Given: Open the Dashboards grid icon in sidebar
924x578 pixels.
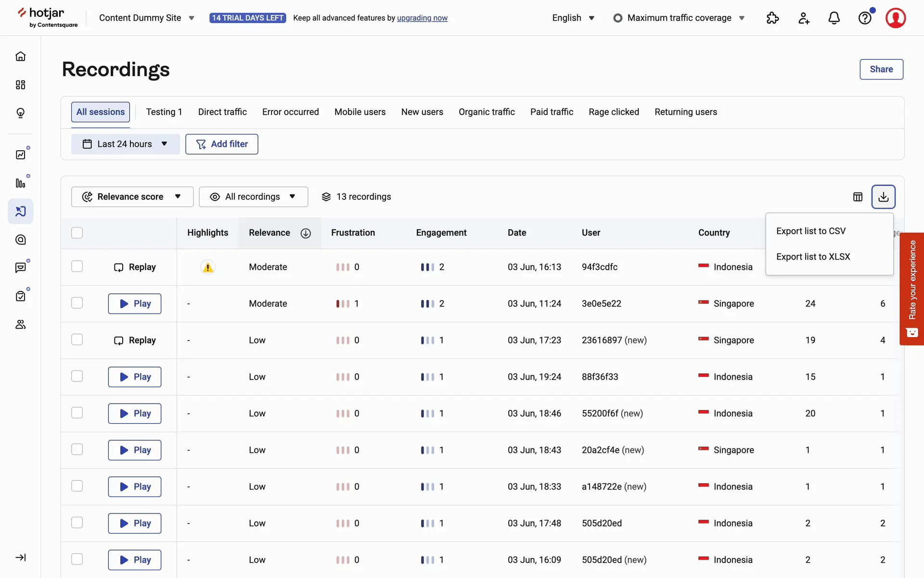Looking at the screenshot, I should [x=20, y=85].
